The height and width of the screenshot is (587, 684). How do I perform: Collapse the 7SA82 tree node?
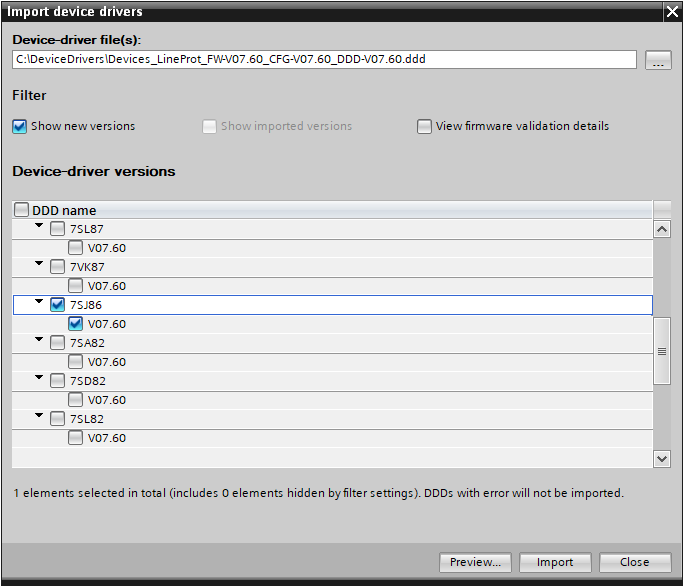(39, 339)
